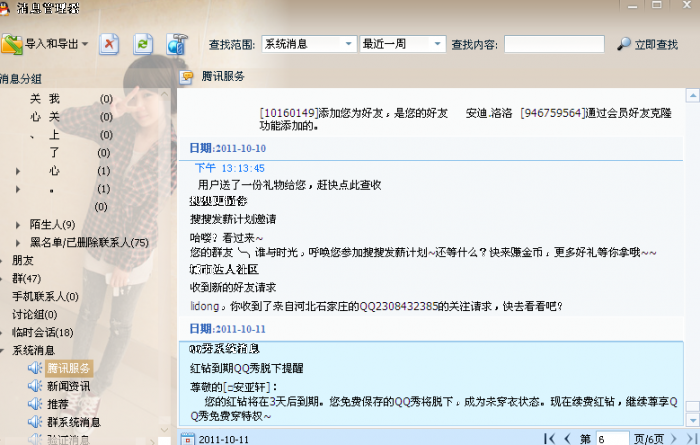
Task: Click the 日期:2011-10-10 date header
Action: pyautogui.click(x=228, y=148)
